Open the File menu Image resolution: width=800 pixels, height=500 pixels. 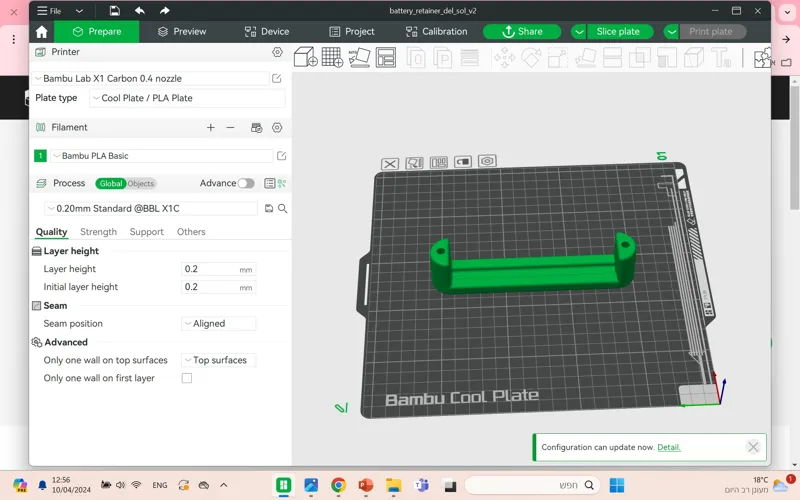point(49,11)
